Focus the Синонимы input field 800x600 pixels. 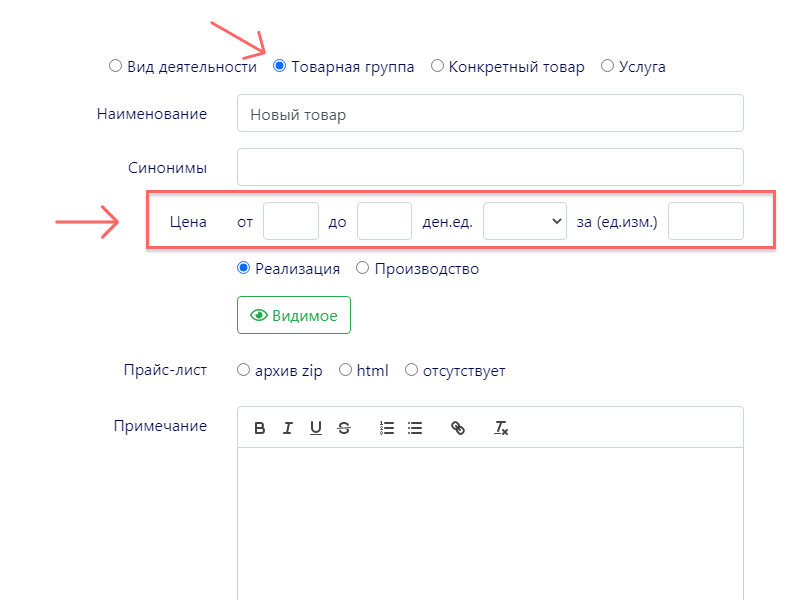pyautogui.click(x=490, y=167)
